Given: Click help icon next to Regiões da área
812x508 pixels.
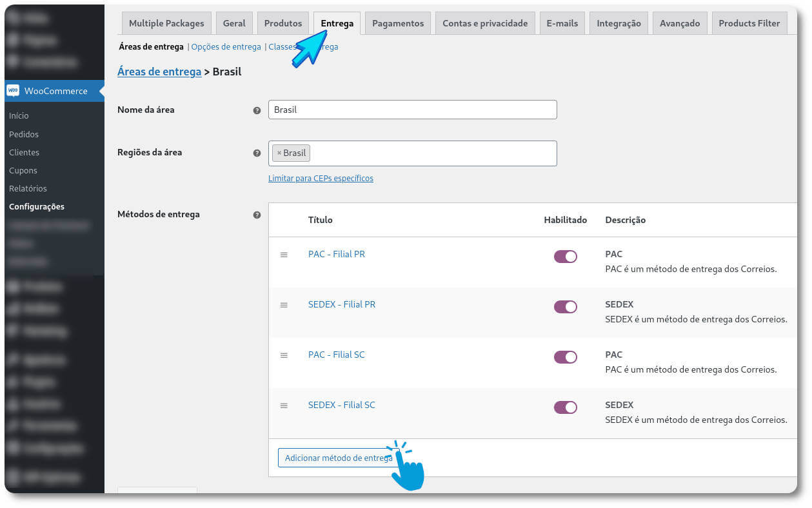Looking at the screenshot, I should pyautogui.click(x=257, y=153).
